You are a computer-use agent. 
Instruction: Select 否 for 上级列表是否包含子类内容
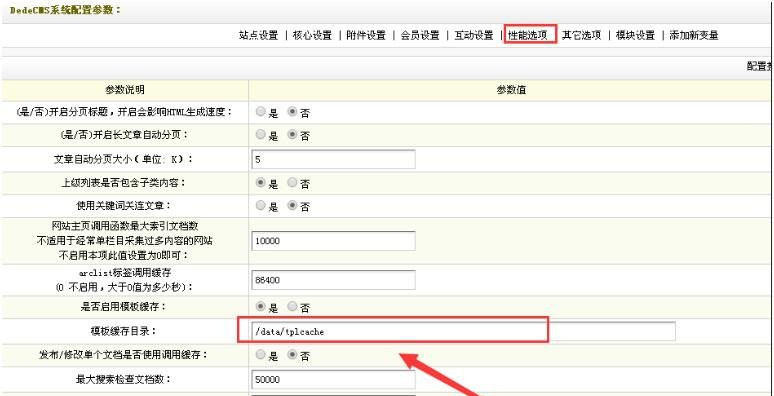click(292, 183)
